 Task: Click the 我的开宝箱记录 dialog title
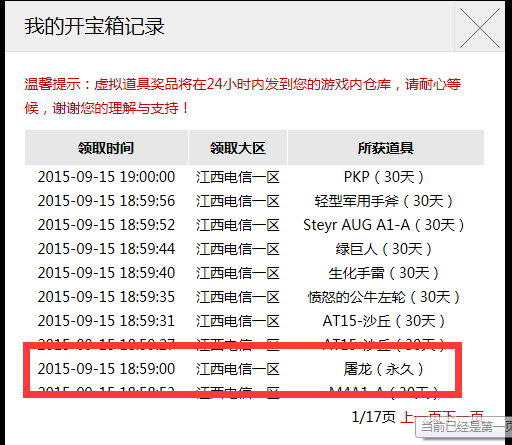point(94,26)
